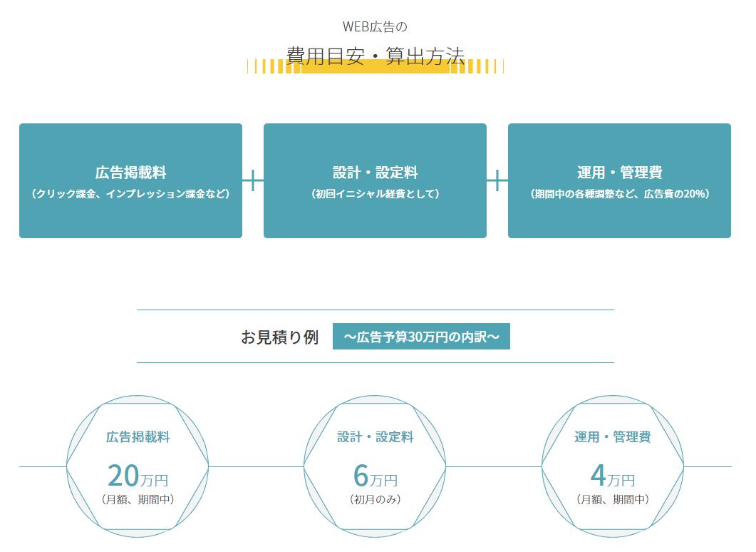Click the 設計・設定料 label inside the hexagon
Image resolution: width=756 pixels, height=552 pixels.
(x=376, y=437)
